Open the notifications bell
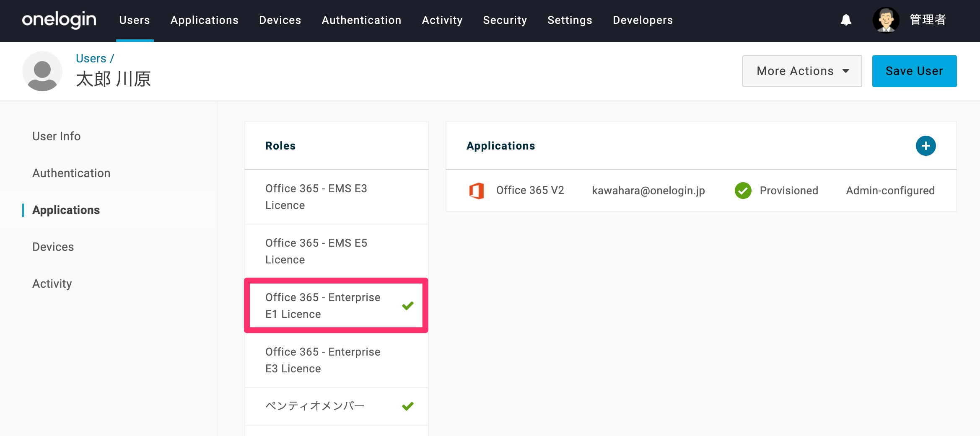The height and width of the screenshot is (436, 980). 846,20
